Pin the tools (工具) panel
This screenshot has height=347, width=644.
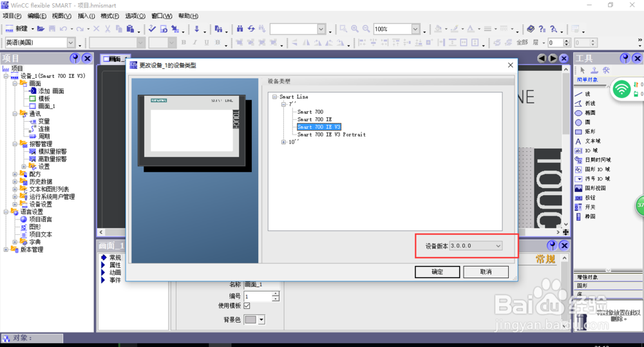(x=625, y=59)
